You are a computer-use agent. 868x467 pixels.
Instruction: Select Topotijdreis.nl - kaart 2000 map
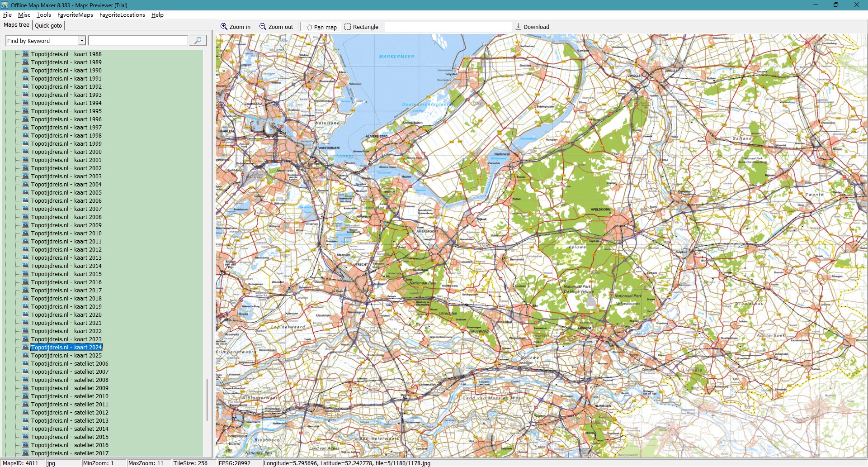click(66, 152)
